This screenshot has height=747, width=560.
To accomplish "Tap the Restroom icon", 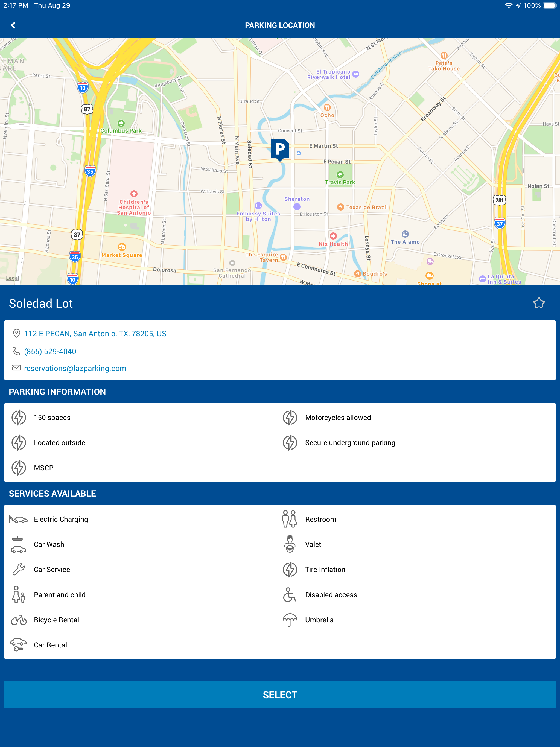I will (290, 519).
